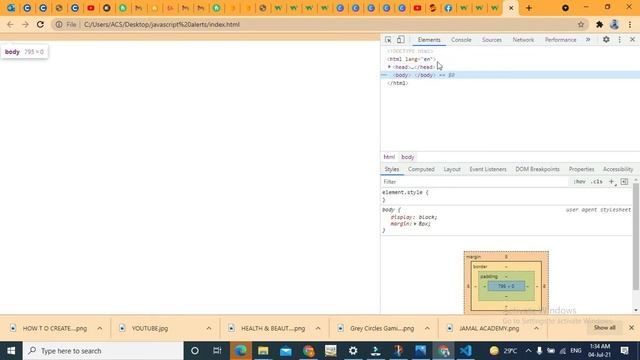Open the DOM Breakpoints subtab
Viewport: 640px width, 360px height.
(x=537, y=169)
